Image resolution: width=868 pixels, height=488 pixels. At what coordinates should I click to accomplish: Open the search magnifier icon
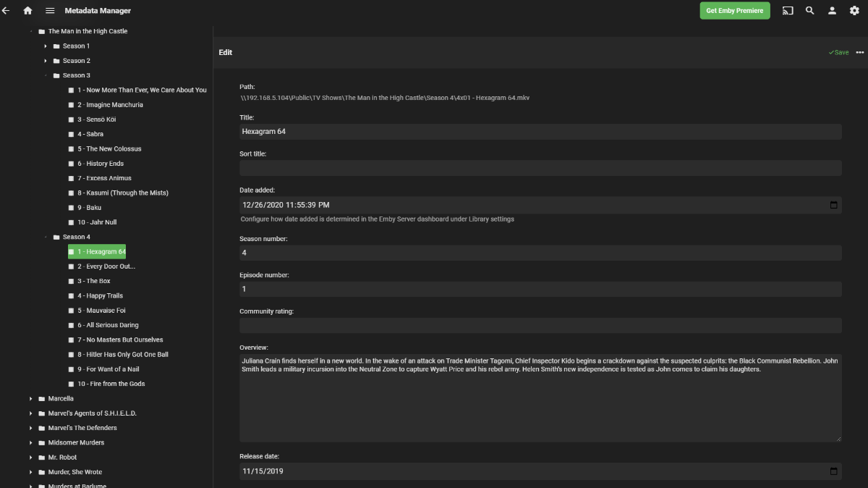point(810,11)
